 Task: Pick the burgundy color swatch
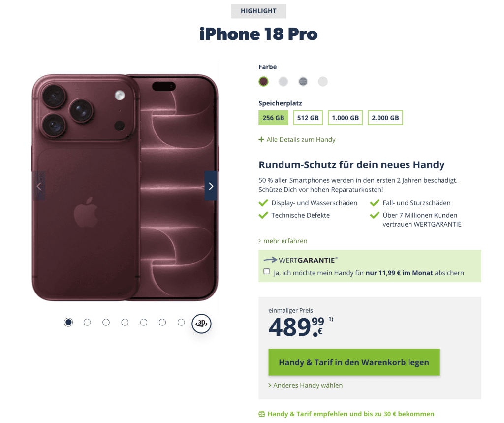click(x=264, y=82)
